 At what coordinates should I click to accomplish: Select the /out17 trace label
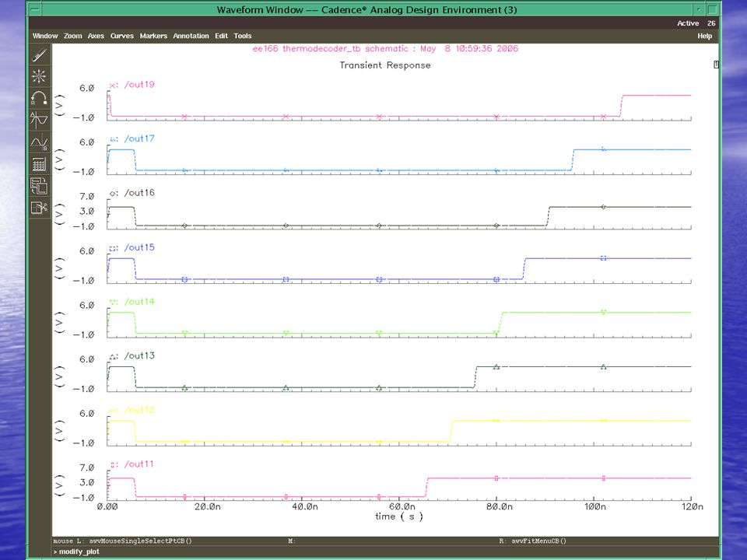[x=139, y=138]
